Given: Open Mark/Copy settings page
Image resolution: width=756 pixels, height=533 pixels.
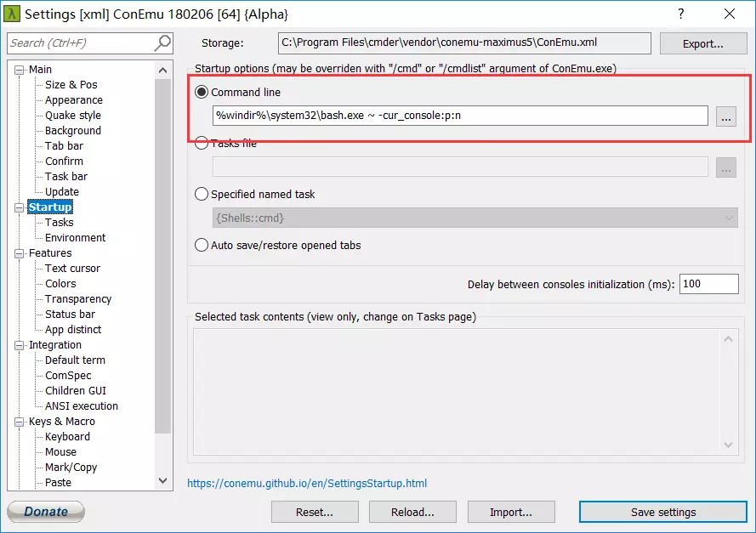Looking at the screenshot, I should tap(71, 468).
